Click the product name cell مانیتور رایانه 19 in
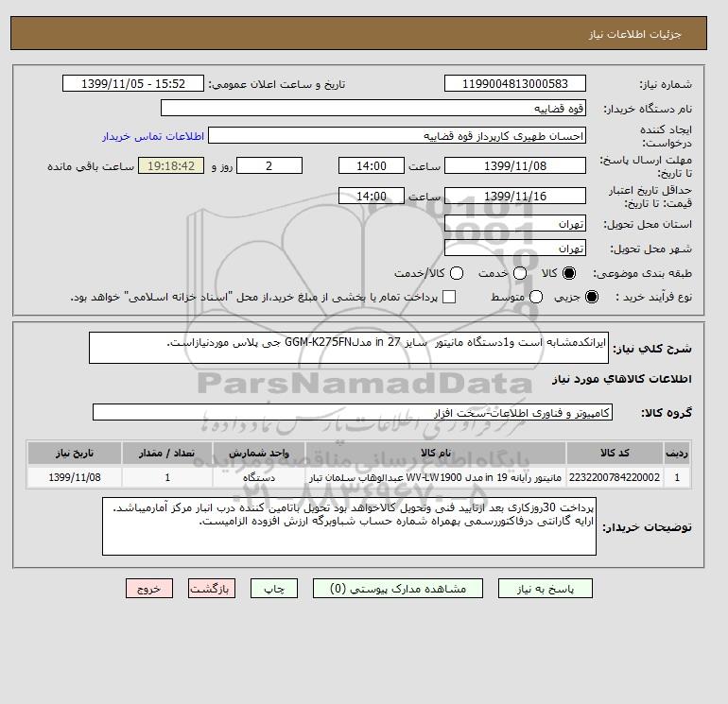The width and height of the screenshot is (728, 704). pyautogui.click(x=436, y=477)
